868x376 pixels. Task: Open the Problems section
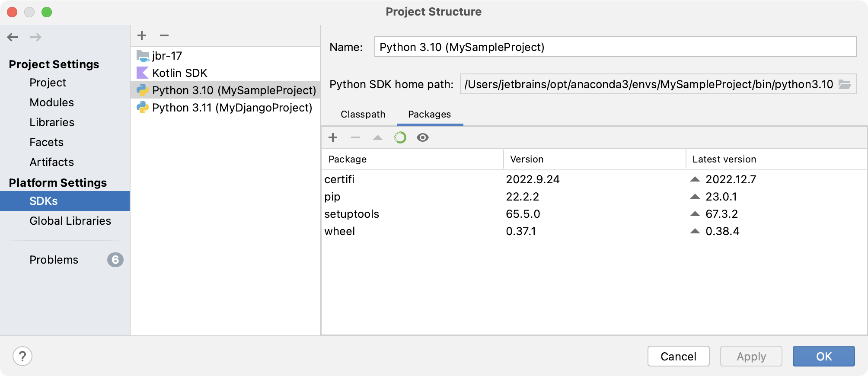(54, 260)
